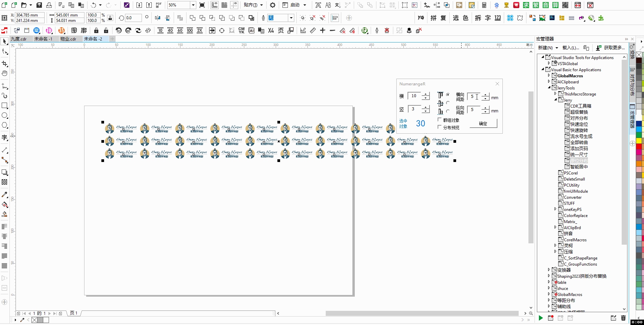The height and width of the screenshot is (325, 644).
Task: Click the Print icon
Action: click(49, 5)
